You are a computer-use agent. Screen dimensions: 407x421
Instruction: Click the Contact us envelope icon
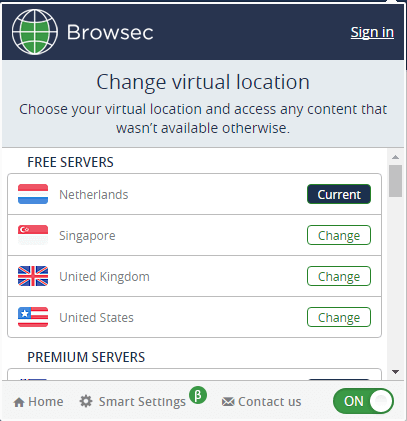[x=228, y=402]
